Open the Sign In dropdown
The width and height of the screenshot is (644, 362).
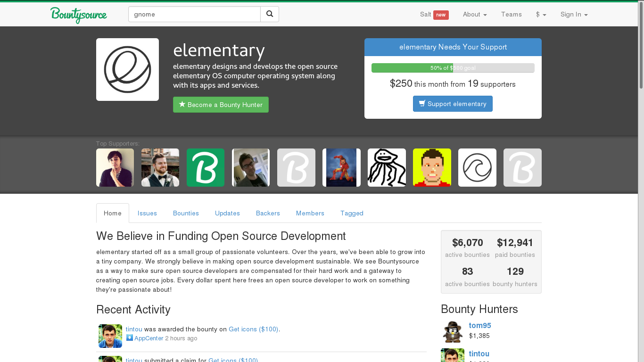[x=574, y=14]
